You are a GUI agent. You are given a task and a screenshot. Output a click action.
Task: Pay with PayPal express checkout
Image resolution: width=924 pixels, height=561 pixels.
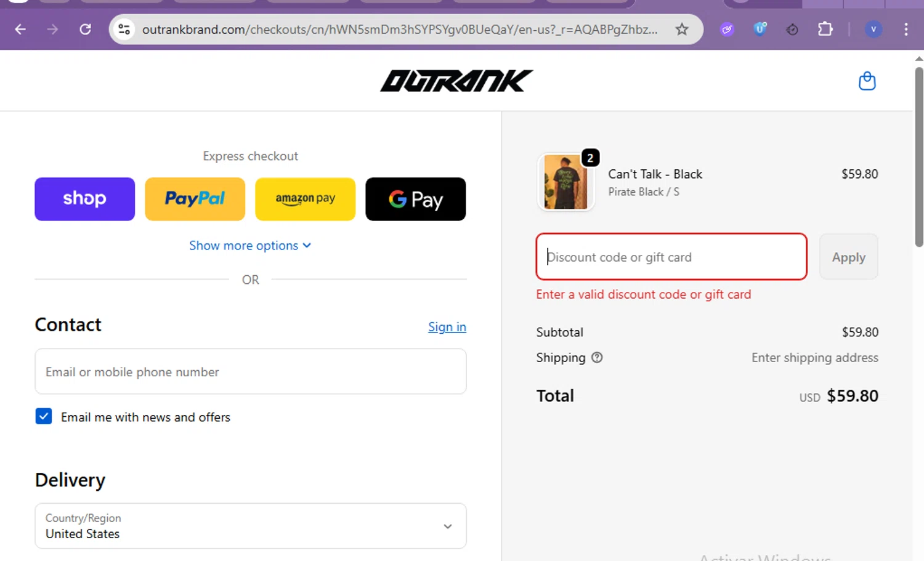coord(195,199)
